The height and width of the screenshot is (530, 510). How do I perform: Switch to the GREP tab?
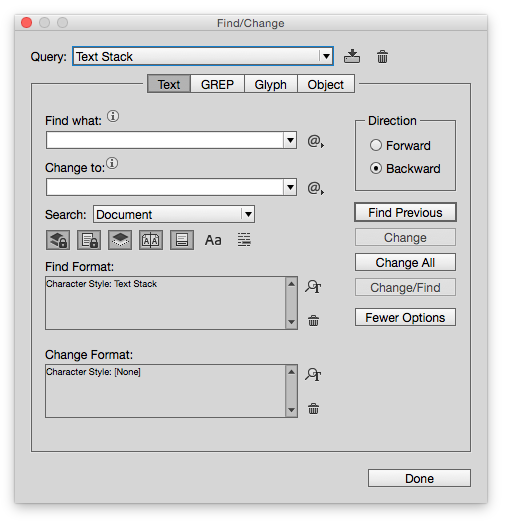217,84
